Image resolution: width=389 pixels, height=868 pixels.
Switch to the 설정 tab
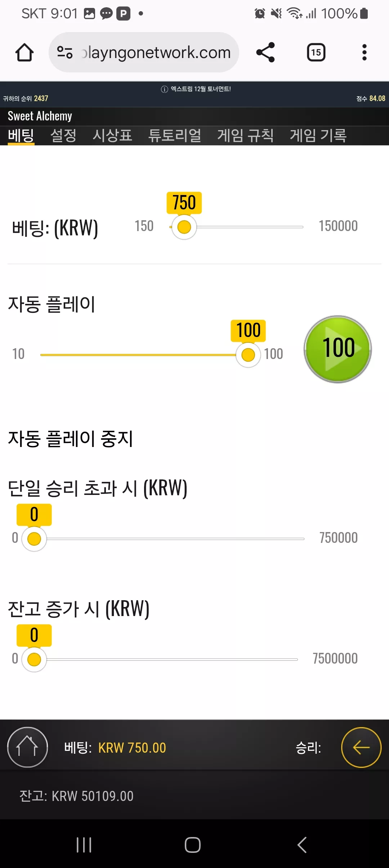point(63,136)
